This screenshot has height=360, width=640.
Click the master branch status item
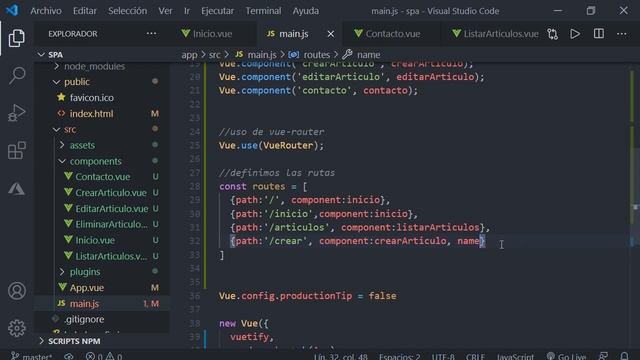[32, 356]
